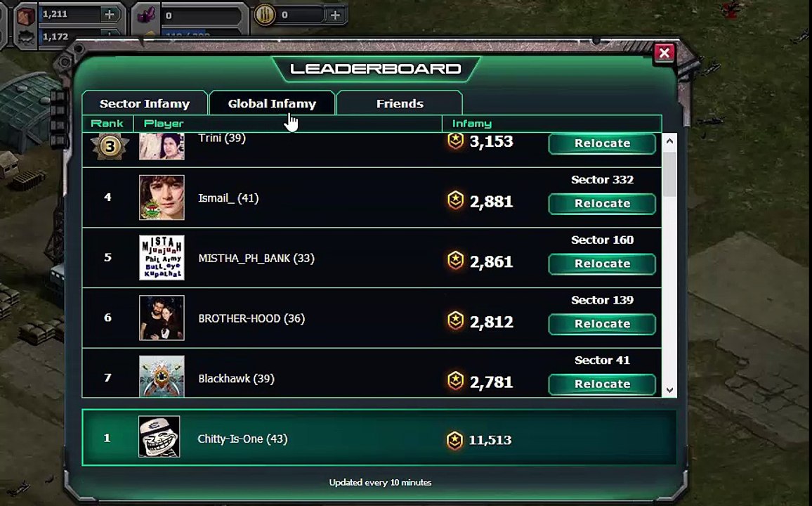Image resolution: width=812 pixels, height=506 pixels.
Task: Click Chitty-Is-One's infamy star icon
Action: tap(454, 440)
